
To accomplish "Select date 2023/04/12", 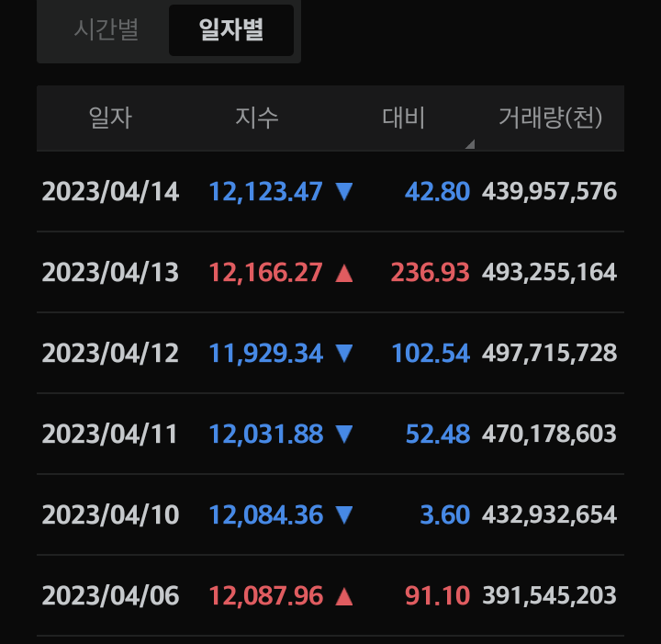I will click(x=110, y=353).
